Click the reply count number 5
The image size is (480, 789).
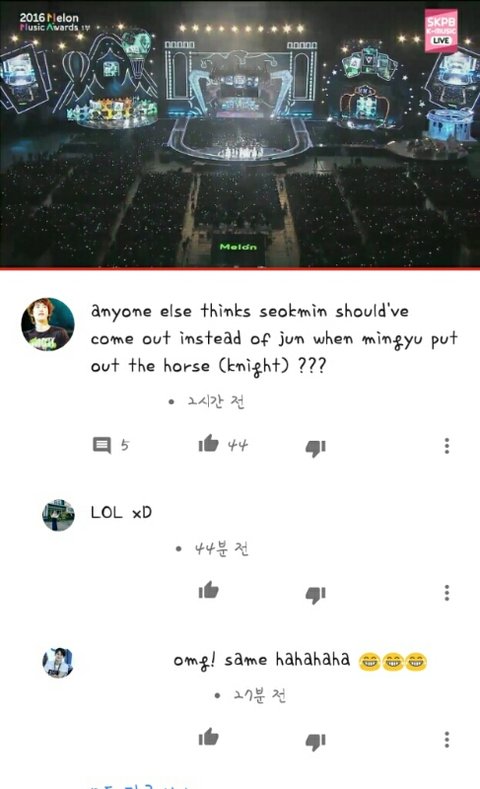click(125, 445)
